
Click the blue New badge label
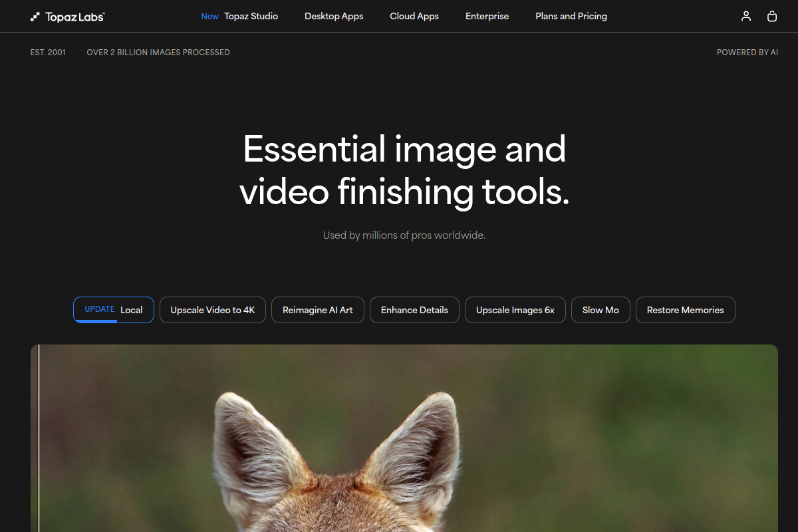pos(210,17)
